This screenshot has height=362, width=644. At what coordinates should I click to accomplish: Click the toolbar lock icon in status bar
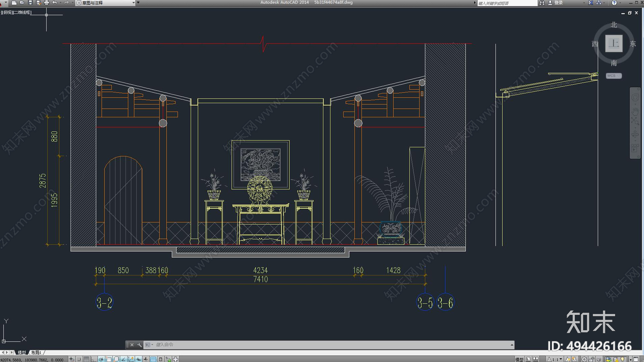(x=592, y=359)
